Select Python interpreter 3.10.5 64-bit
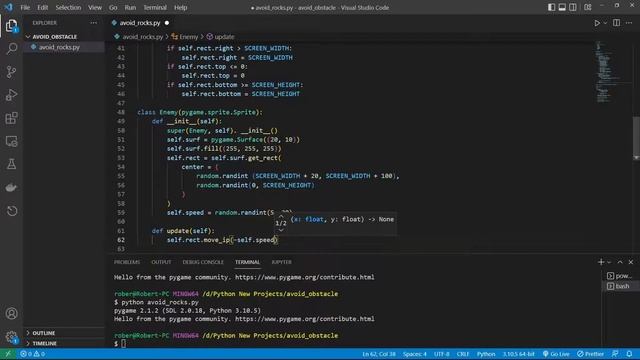The image size is (640, 360). pyautogui.click(x=518, y=354)
